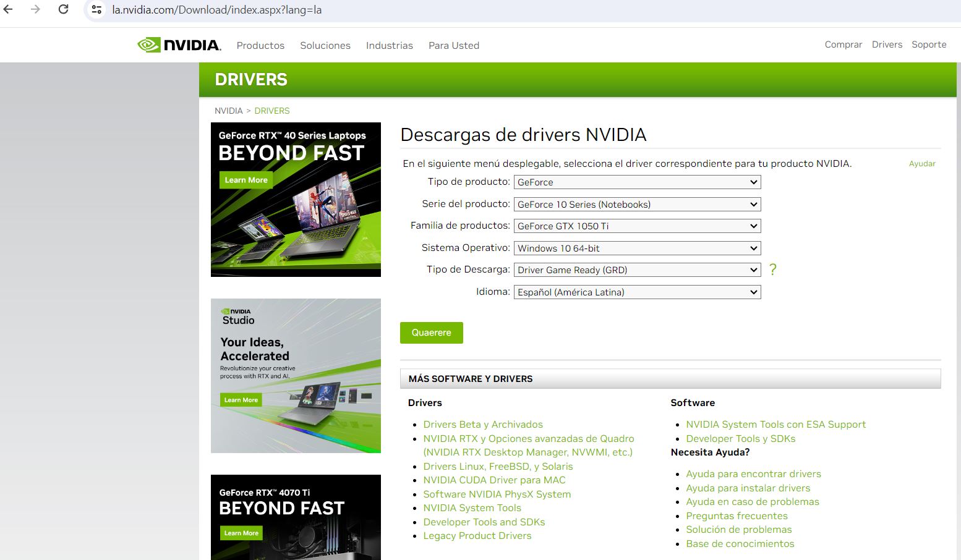Image resolution: width=961 pixels, height=560 pixels.
Task: Open Drivers Beta y Archivados link
Action: point(483,425)
